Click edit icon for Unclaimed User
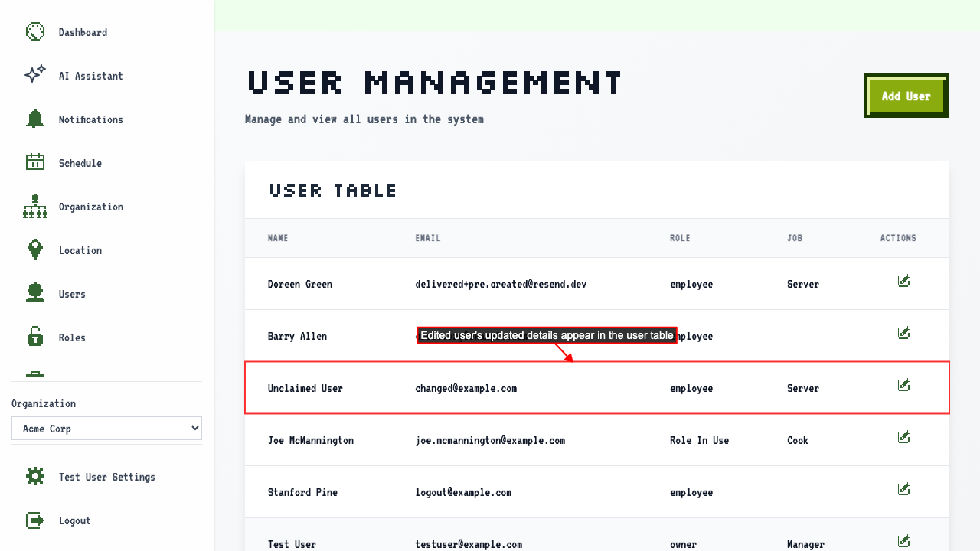 [904, 385]
